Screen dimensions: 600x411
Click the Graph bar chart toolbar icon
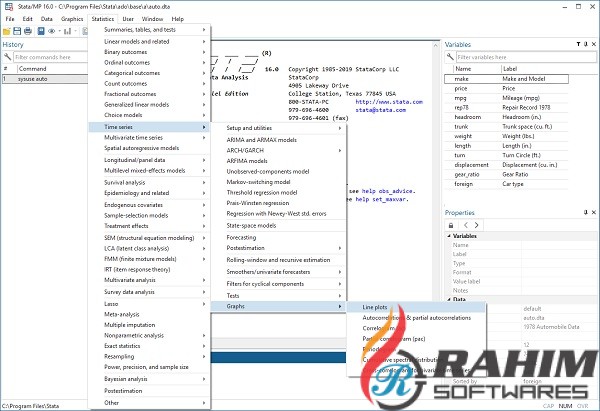[x=68, y=31]
